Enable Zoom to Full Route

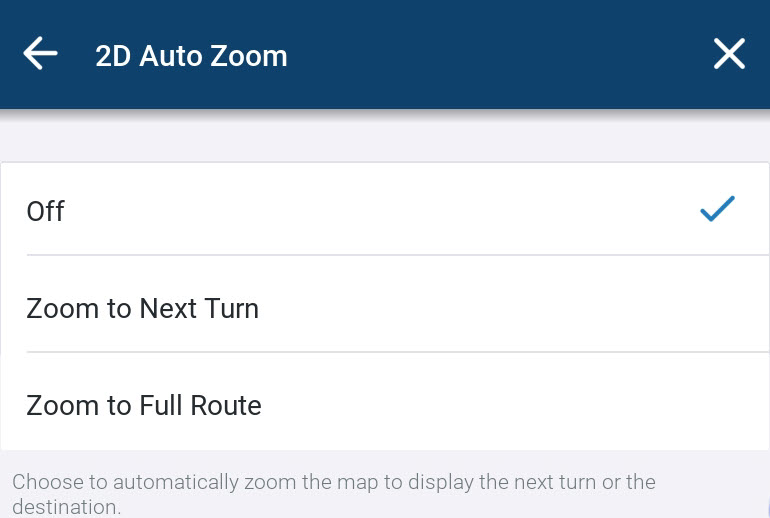385,405
